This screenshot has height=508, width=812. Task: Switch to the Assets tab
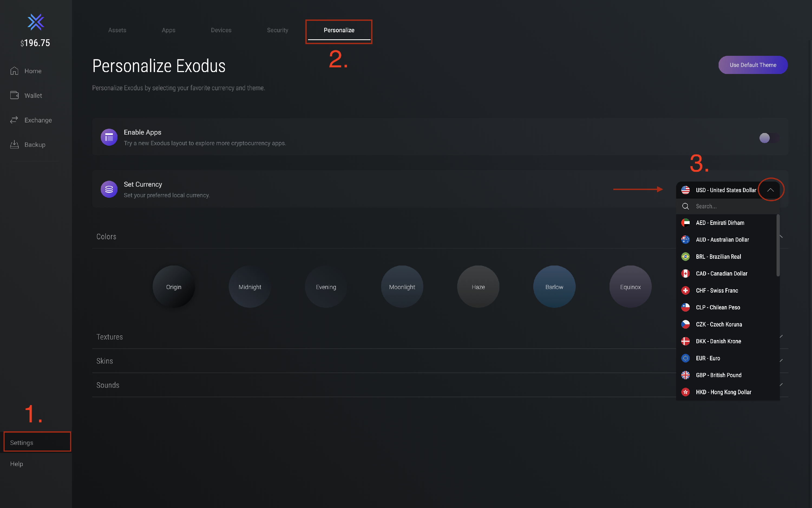[117, 30]
